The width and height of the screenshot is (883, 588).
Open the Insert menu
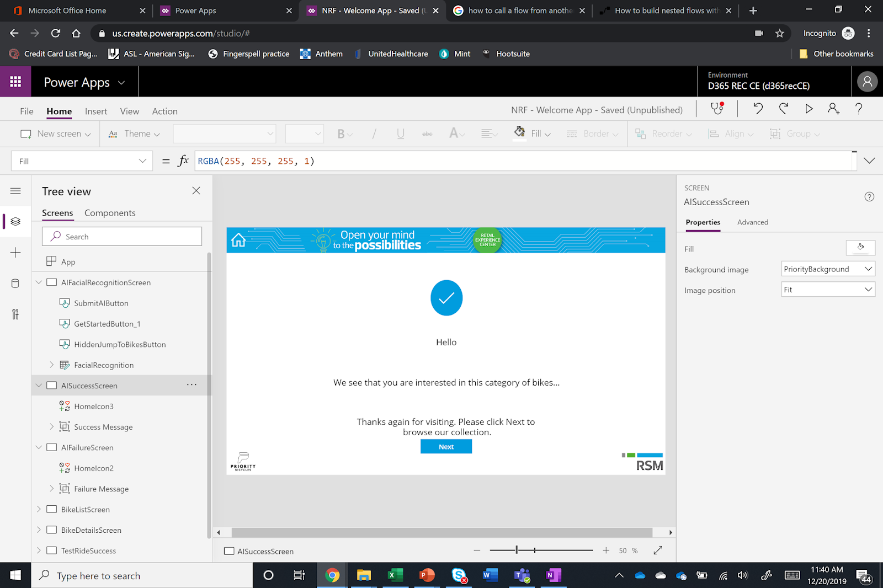pos(95,111)
